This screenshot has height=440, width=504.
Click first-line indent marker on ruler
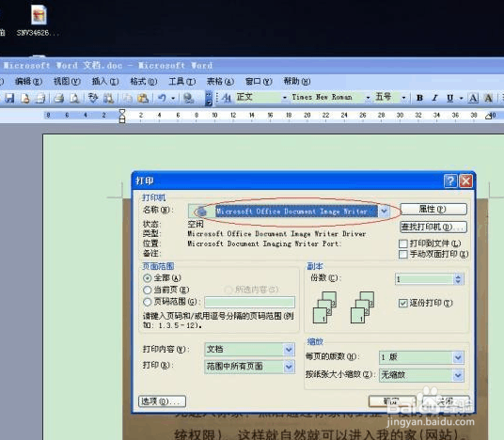(122, 113)
